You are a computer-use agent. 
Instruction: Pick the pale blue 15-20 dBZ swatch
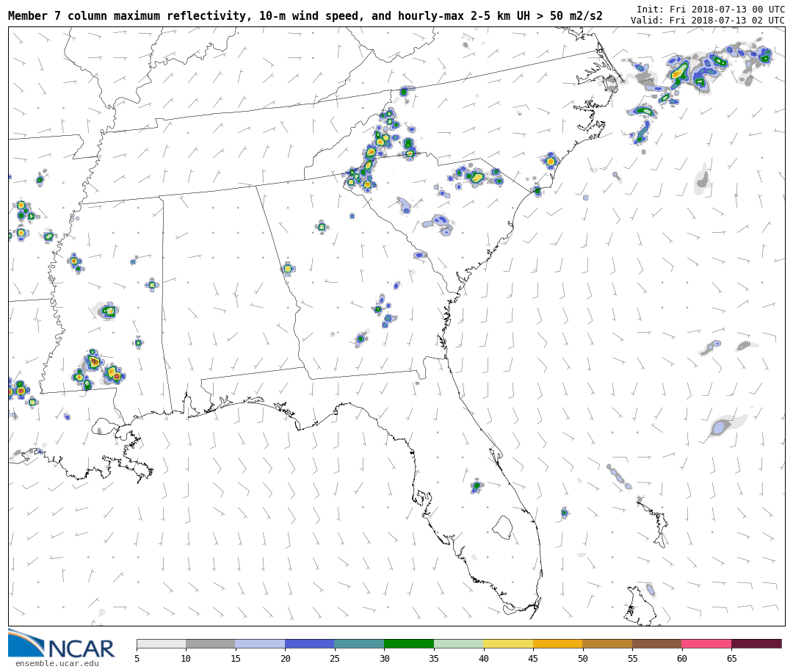click(260, 644)
